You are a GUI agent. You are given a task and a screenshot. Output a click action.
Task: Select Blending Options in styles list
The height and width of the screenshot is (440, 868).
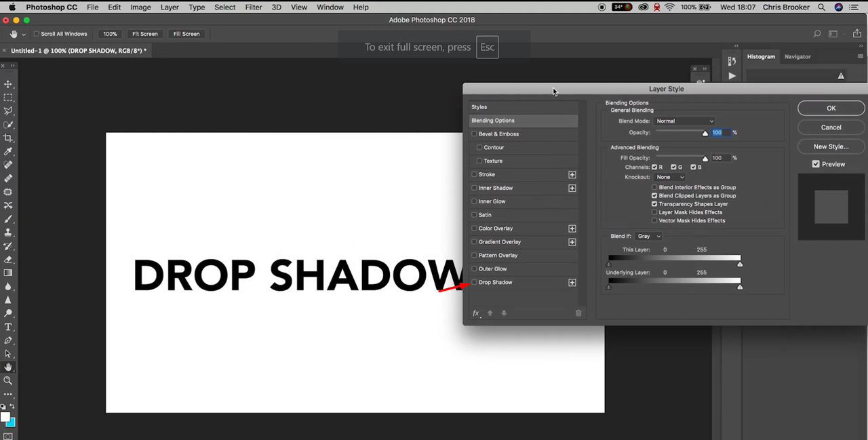pyautogui.click(x=524, y=121)
